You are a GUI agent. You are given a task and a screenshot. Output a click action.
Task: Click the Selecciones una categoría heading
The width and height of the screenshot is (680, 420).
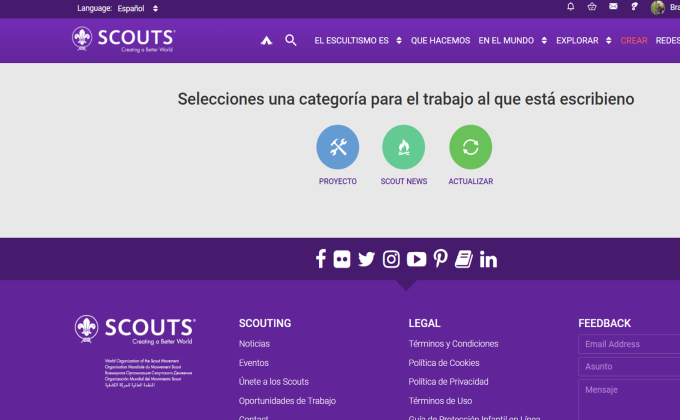tap(406, 99)
